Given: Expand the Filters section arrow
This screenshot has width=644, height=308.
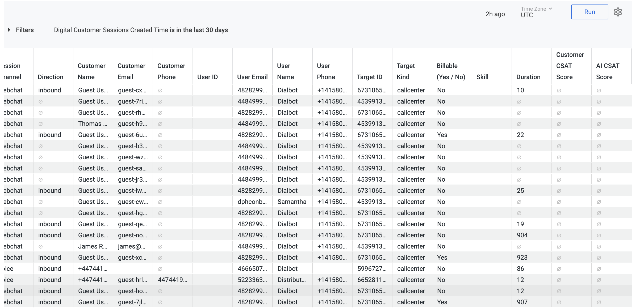Looking at the screenshot, I should (9, 30).
